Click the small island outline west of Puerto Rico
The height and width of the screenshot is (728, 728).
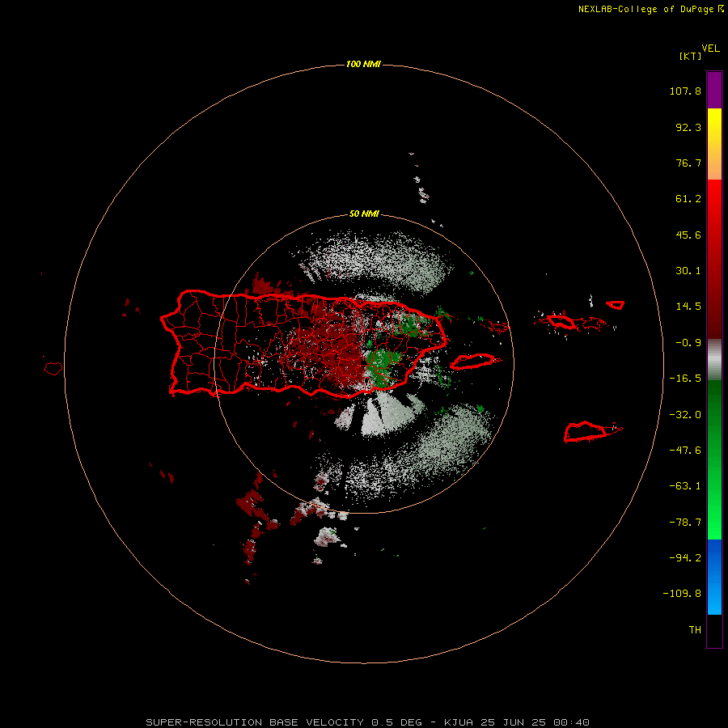(x=53, y=368)
